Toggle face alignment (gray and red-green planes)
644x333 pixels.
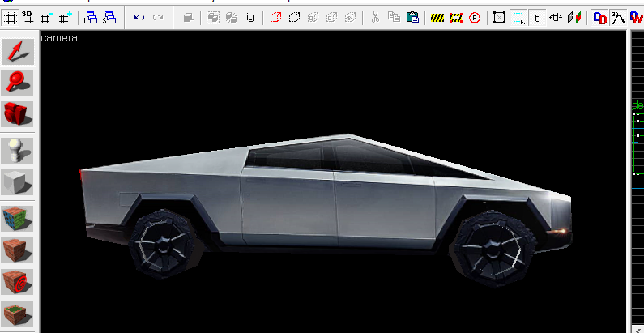tap(574, 18)
